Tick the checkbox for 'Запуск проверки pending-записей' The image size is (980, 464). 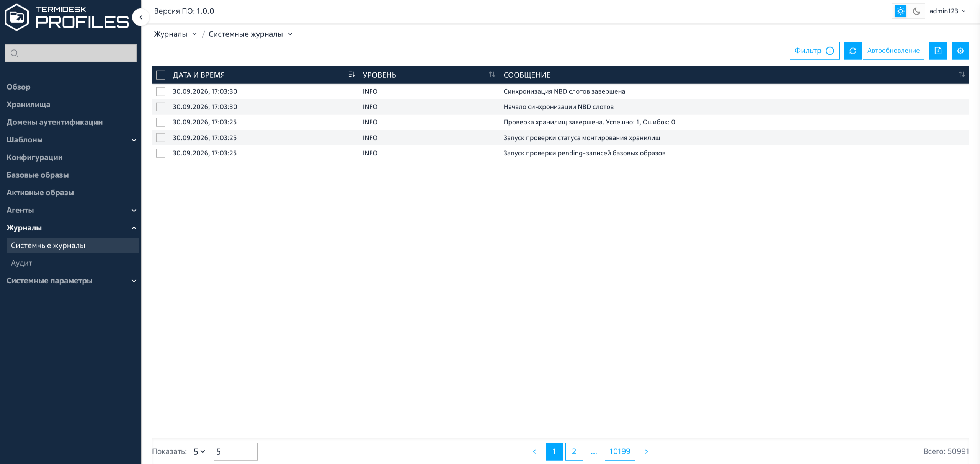[x=161, y=153]
